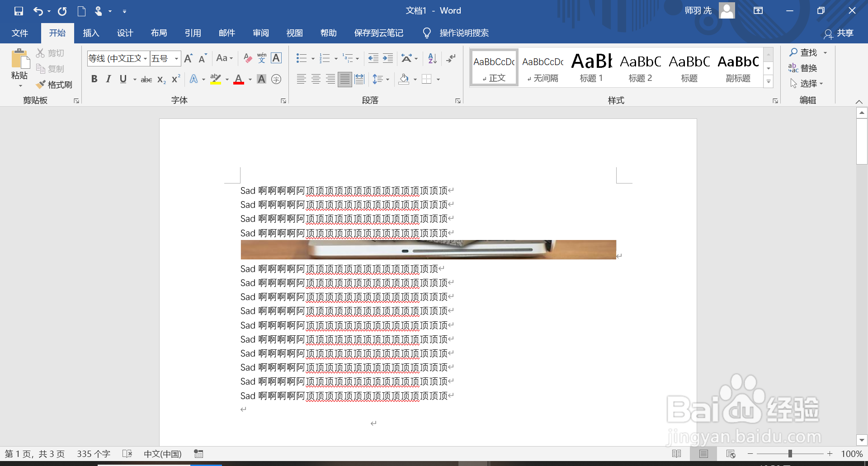Screen dimensions: 868x466
Task: Open the 视图 View tab
Action: point(295,33)
